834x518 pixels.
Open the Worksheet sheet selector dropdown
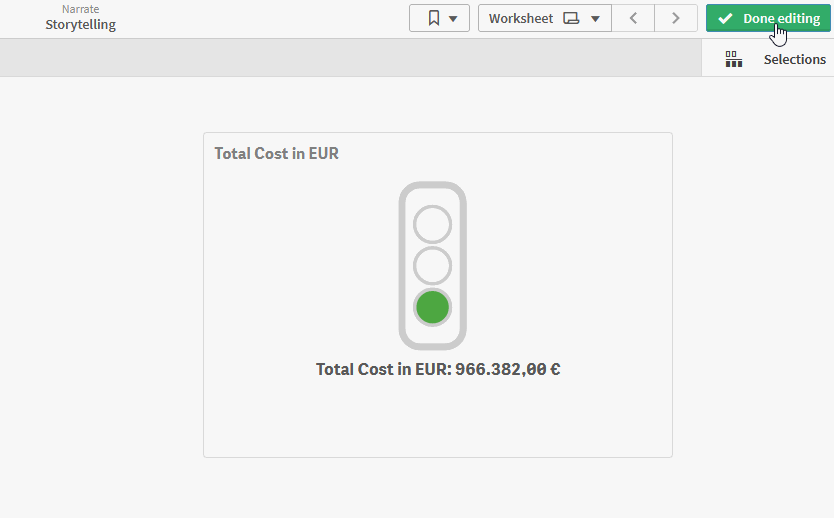tap(545, 19)
